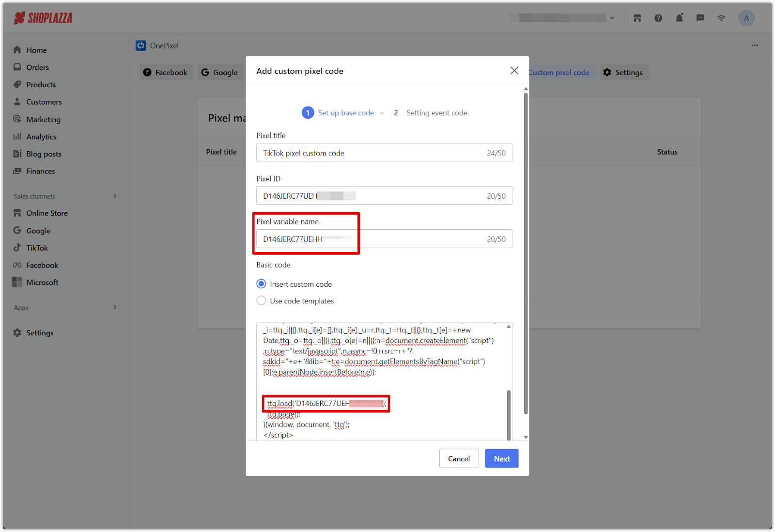Select Google sales channel icon
The image size is (775, 532).
tap(17, 231)
